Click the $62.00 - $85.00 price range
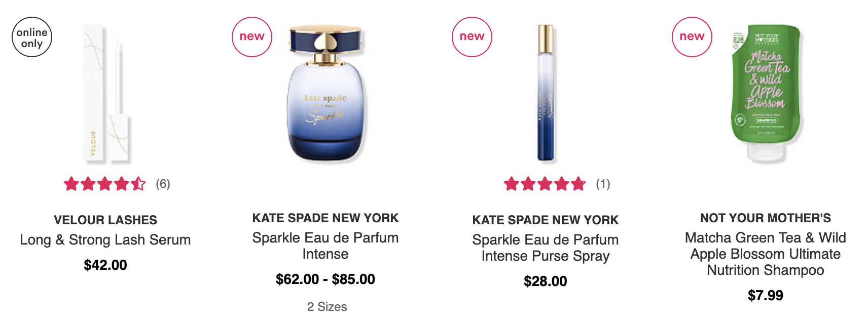Viewport: 868px width, 324px height. pyautogui.click(x=325, y=279)
